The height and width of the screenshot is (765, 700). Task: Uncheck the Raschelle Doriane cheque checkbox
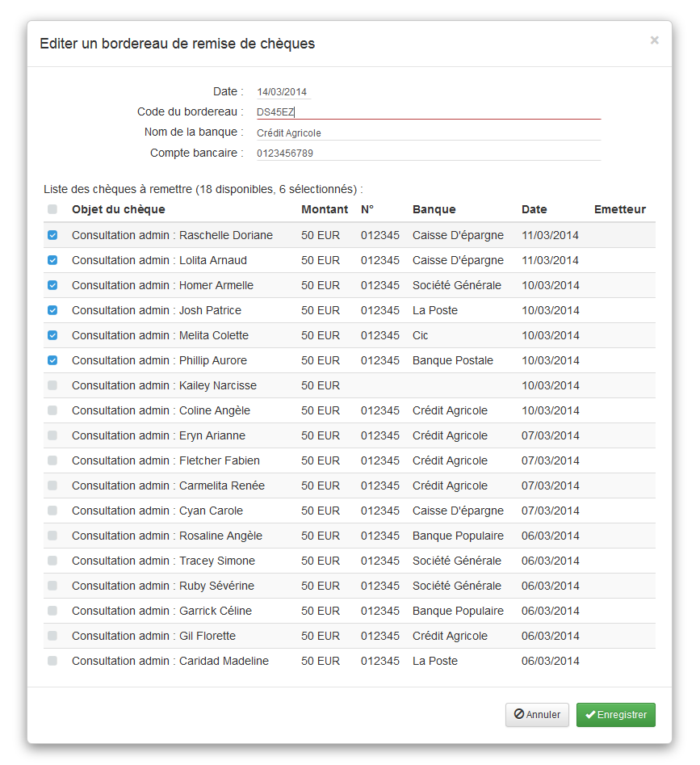(52, 235)
